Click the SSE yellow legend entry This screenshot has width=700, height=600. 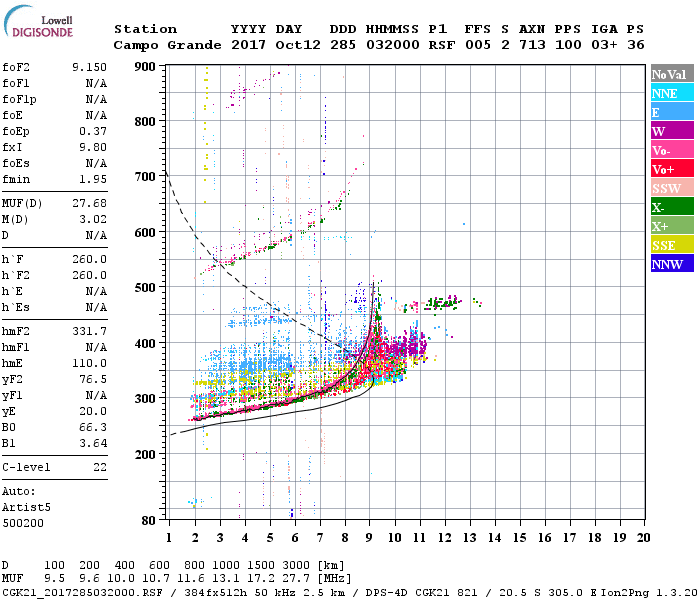pos(670,245)
